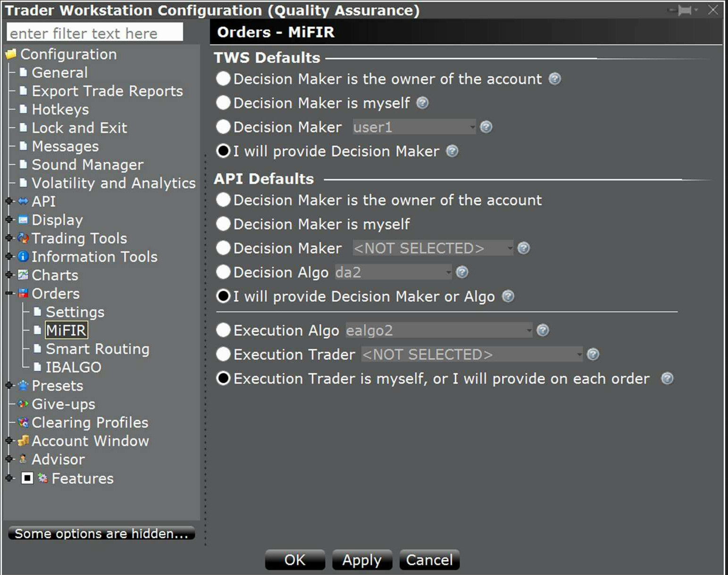Click the Charts icon in the tree

[23, 275]
